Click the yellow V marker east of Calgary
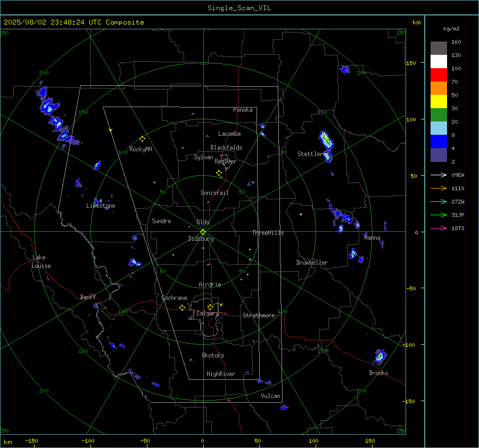The width and height of the screenshot is (479, 448). point(221,305)
